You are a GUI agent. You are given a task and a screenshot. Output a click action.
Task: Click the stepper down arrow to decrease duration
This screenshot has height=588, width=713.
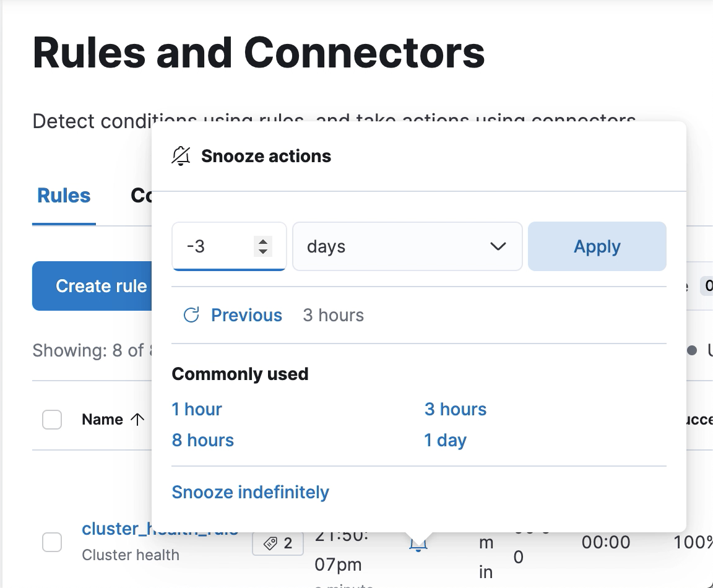point(262,251)
